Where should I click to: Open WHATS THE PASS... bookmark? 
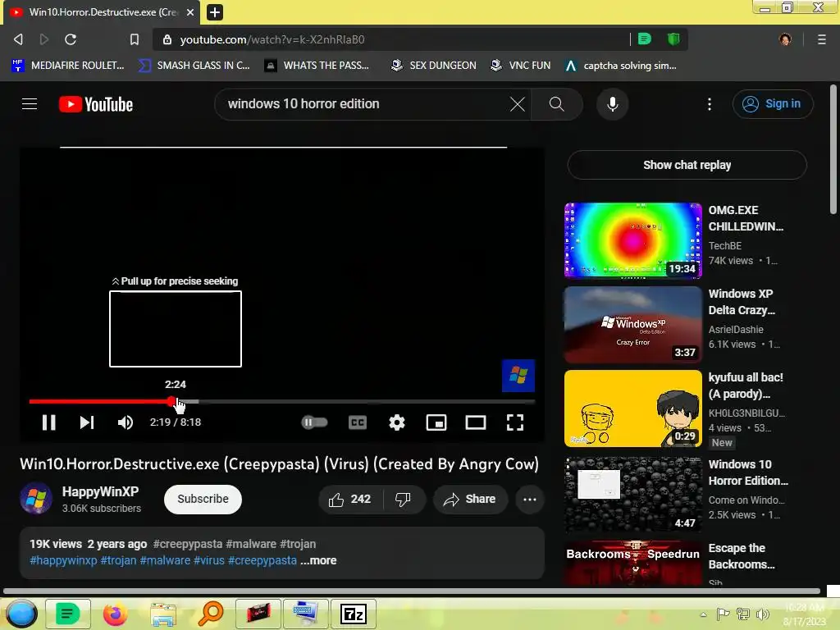pos(317,66)
